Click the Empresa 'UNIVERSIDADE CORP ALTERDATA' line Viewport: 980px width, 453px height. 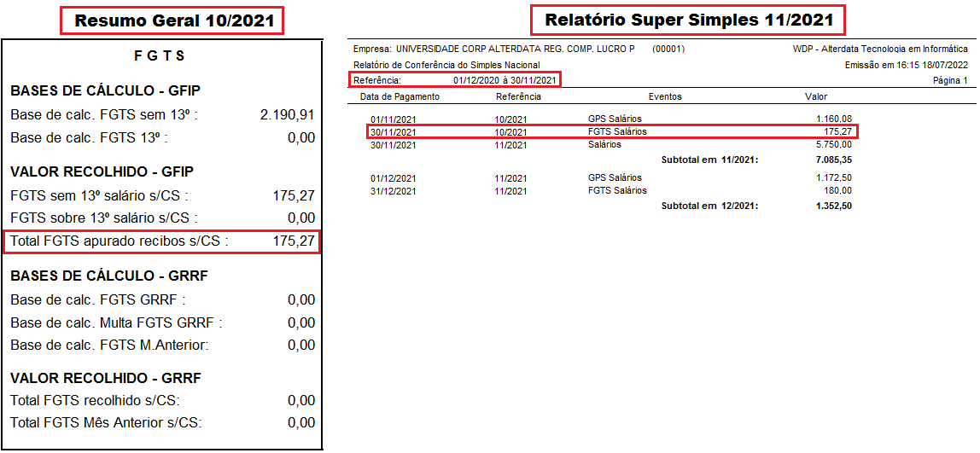494,49
